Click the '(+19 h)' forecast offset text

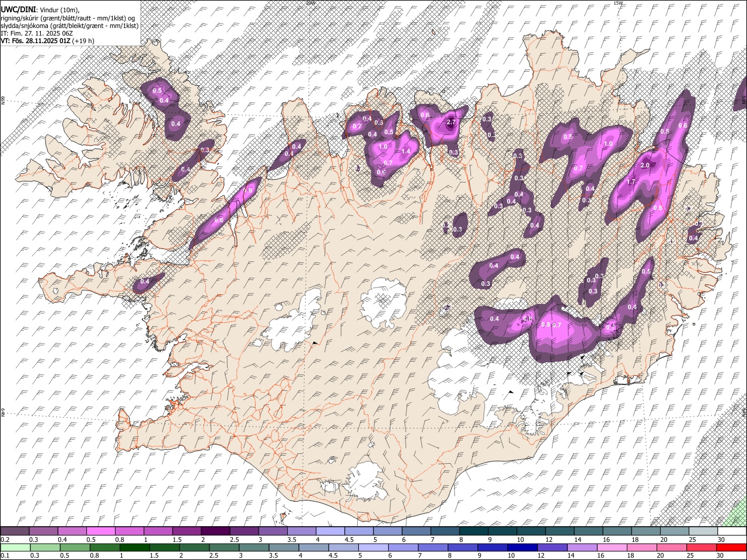tap(83, 41)
